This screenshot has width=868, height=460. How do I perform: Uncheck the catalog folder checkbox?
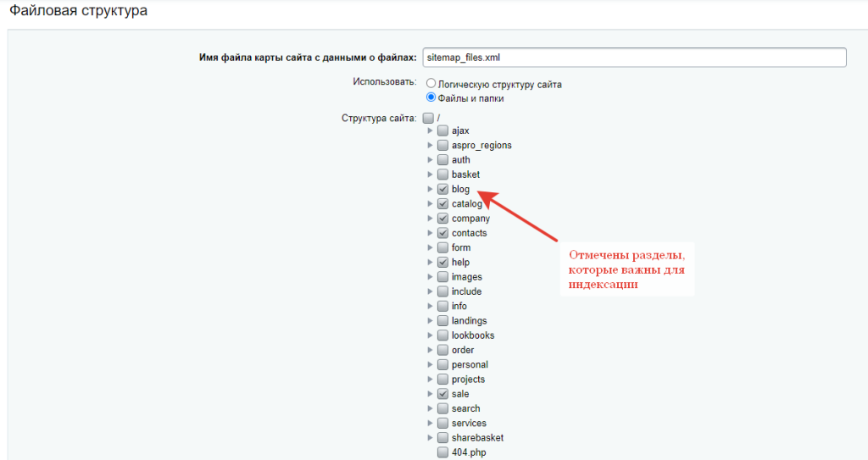point(442,204)
